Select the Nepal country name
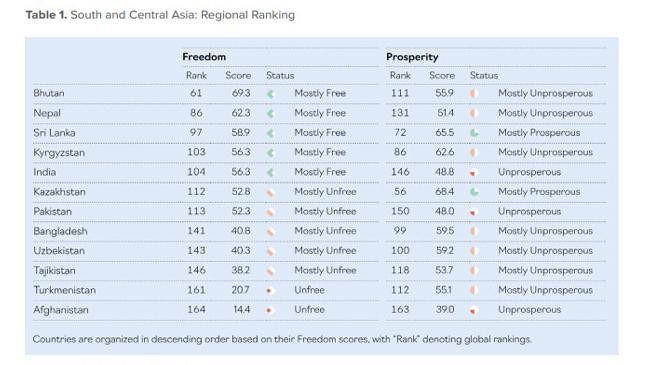650x365 pixels. [47, 113]
